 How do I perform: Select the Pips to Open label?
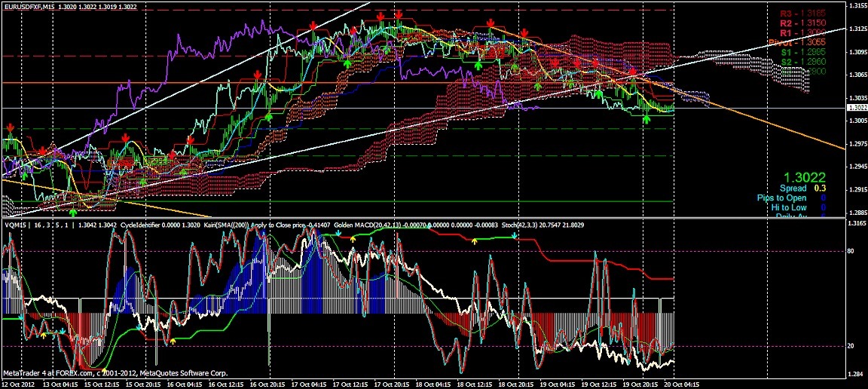[781, 198]
